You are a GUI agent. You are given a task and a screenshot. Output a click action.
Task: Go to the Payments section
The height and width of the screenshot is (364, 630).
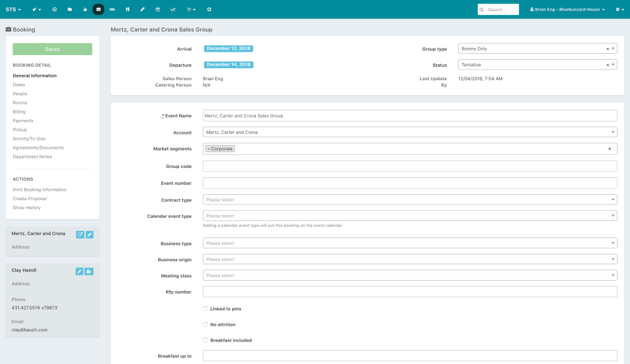pos(23,121)
